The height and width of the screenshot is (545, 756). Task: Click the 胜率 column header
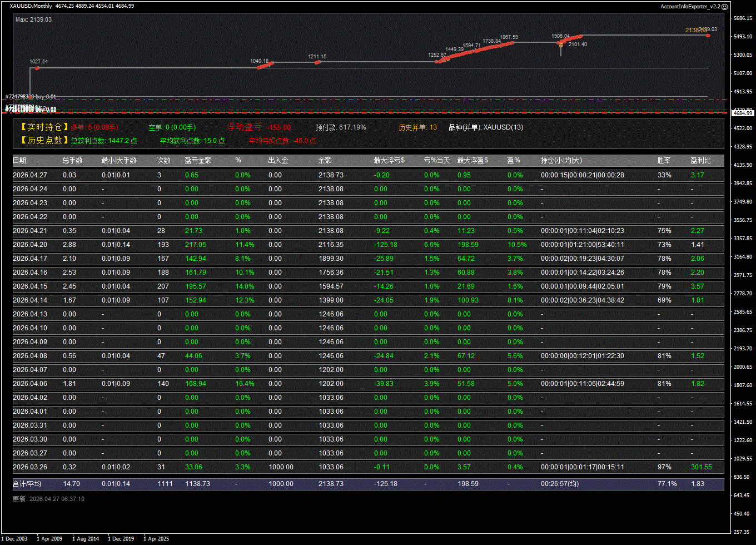point(664,160)
